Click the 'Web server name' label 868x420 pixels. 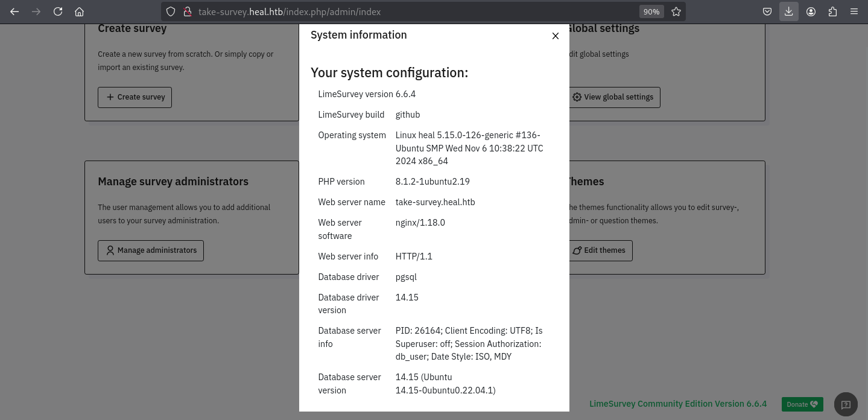(352, 202)
